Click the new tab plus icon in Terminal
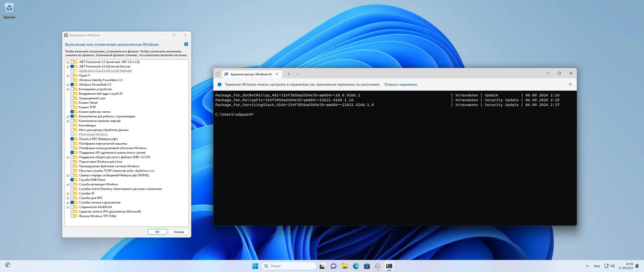 tap(289, 74)
